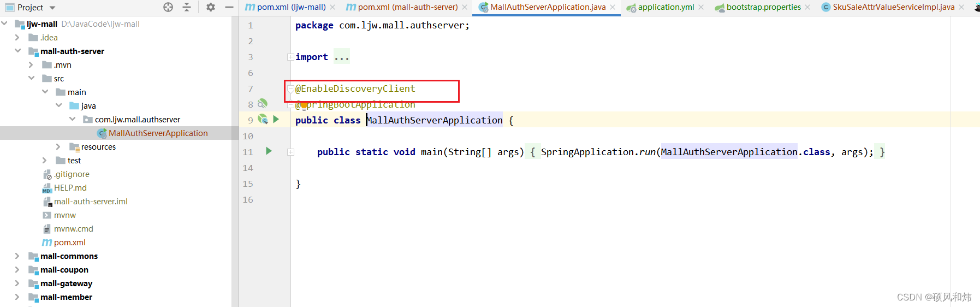980x307 pixels.
Task: Click folded import ellipsis
Action: [342, 57]
